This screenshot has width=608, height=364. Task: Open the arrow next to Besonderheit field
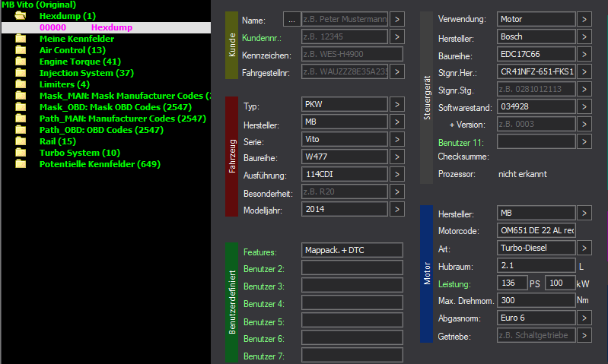(x=397, y=191)
